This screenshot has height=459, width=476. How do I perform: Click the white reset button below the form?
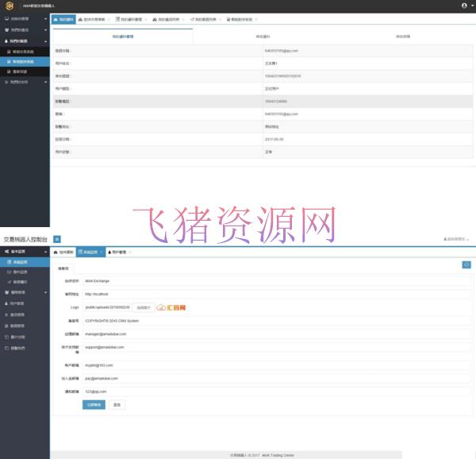[117, 404]
